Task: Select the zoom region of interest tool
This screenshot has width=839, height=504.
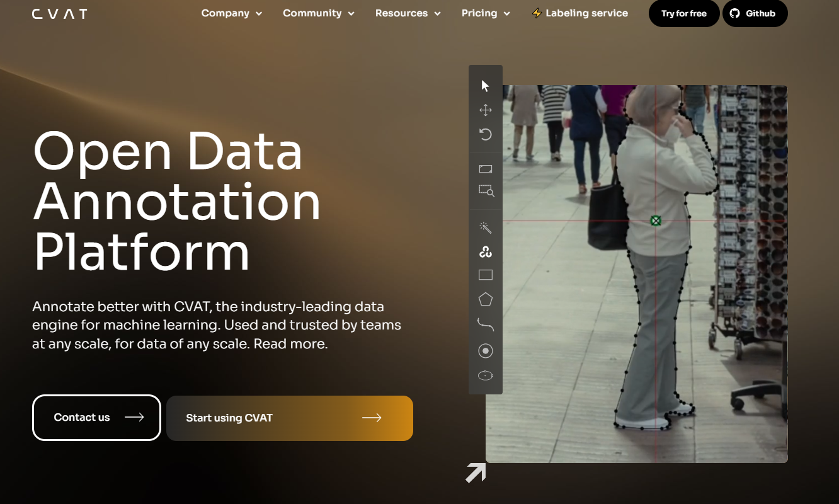Action: [x=486, y=190]
